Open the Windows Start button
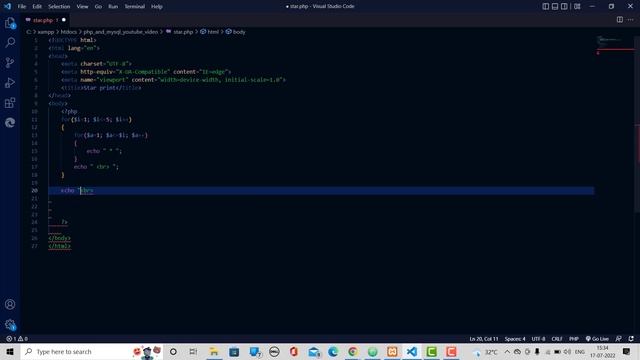This screenshot has width=640, height=360. click(x=10, y=351)
